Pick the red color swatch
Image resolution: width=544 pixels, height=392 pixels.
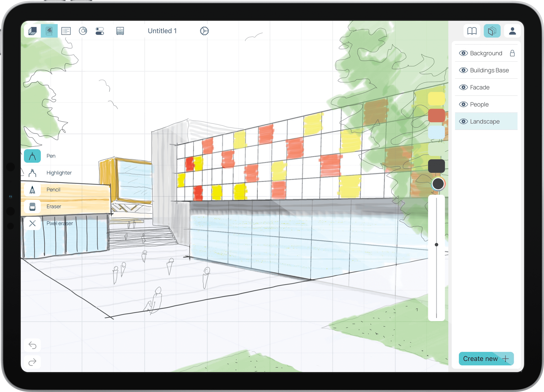pyautogui.click(x=436, y=116)
